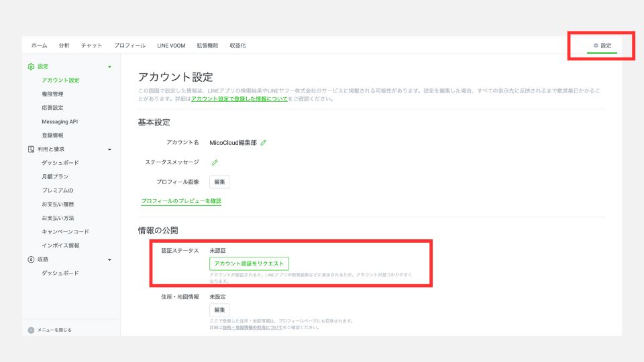Open 月額プラン in sidebar
This screenshot has height=362, width=644.
pos(55,176)
